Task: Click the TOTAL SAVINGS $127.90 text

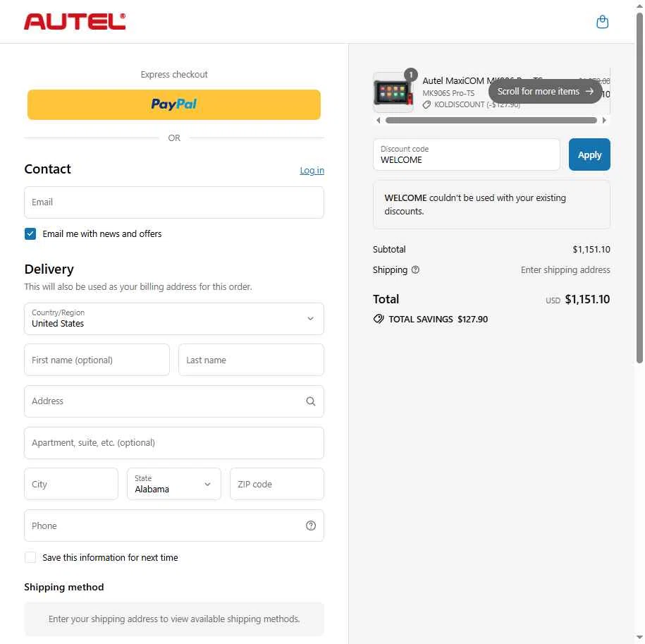Action: (438, 320)
